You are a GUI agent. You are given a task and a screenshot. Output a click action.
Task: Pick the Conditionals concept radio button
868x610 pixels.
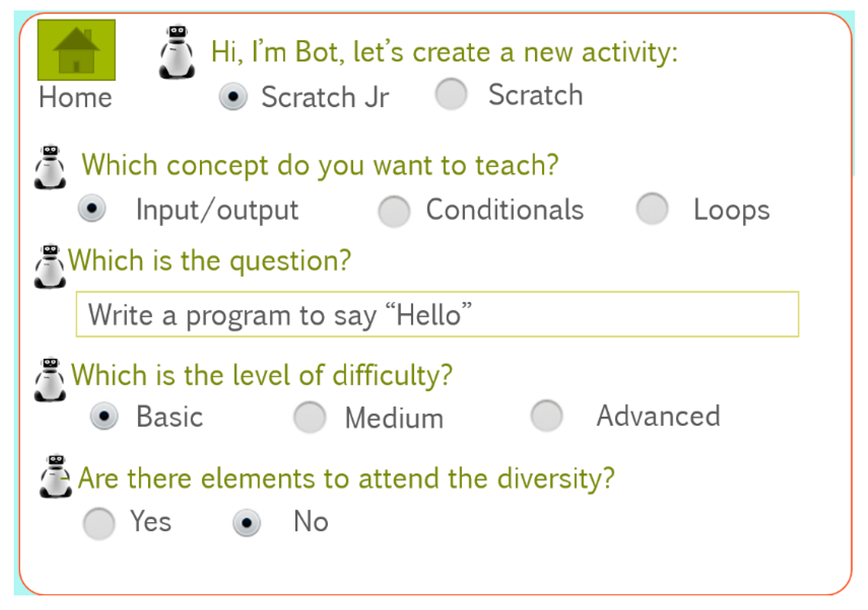pyautogui.click(x=394, y=211)
